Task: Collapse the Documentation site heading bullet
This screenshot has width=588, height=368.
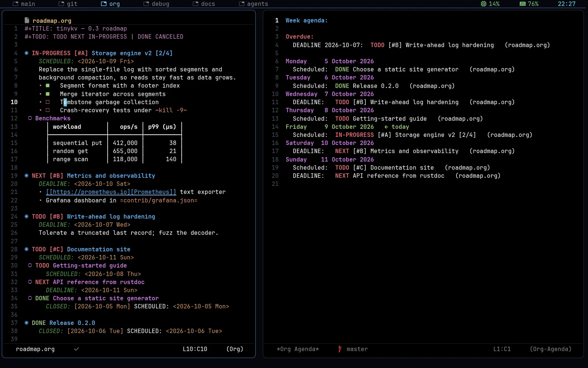Action: click(26, 249)
